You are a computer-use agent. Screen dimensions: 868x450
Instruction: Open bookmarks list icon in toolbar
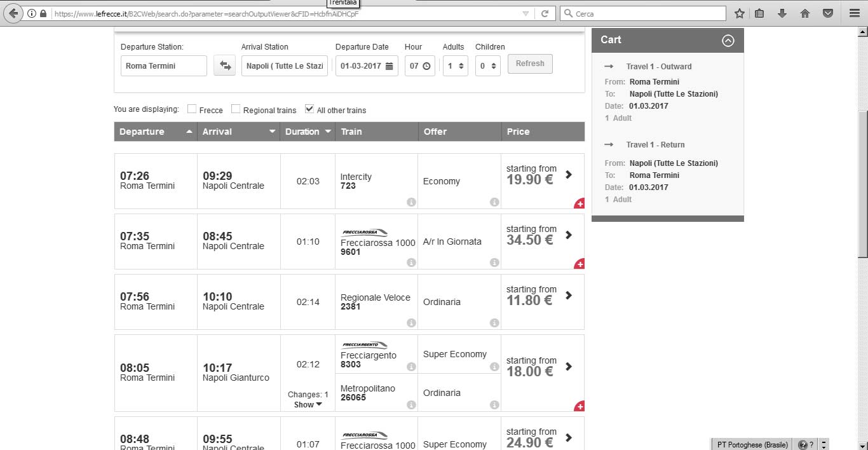coord(759,13)
